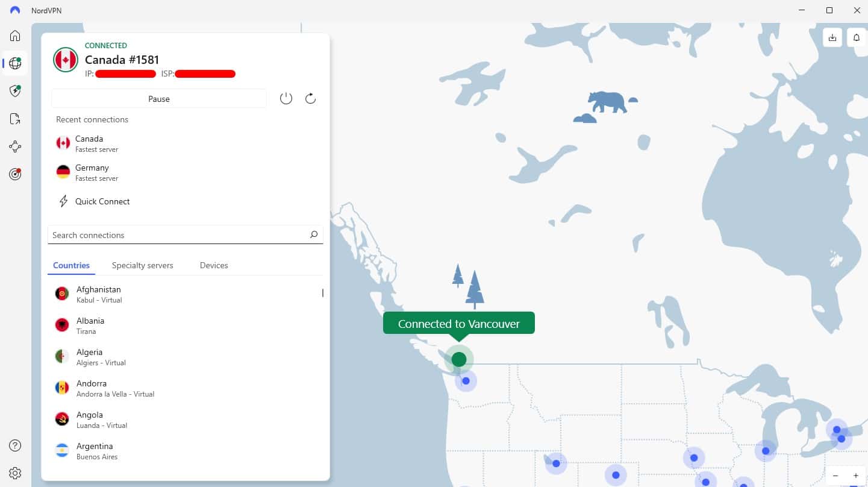This screenshot has height=487, width=868.
Task: Click the Afghanistan flag icon
Action: pyautogui.click(x=62, y=294)
